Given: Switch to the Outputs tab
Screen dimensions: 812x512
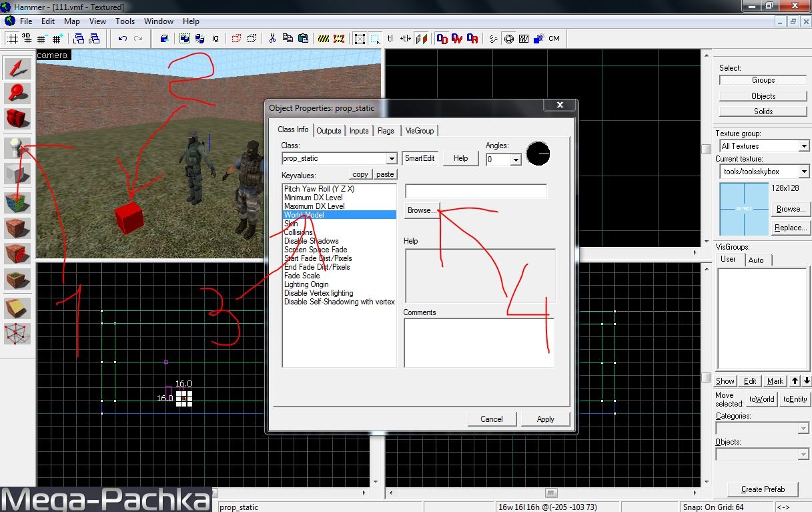Looking at the screenshot, I should pyautogui.click(x=329, y=131).
